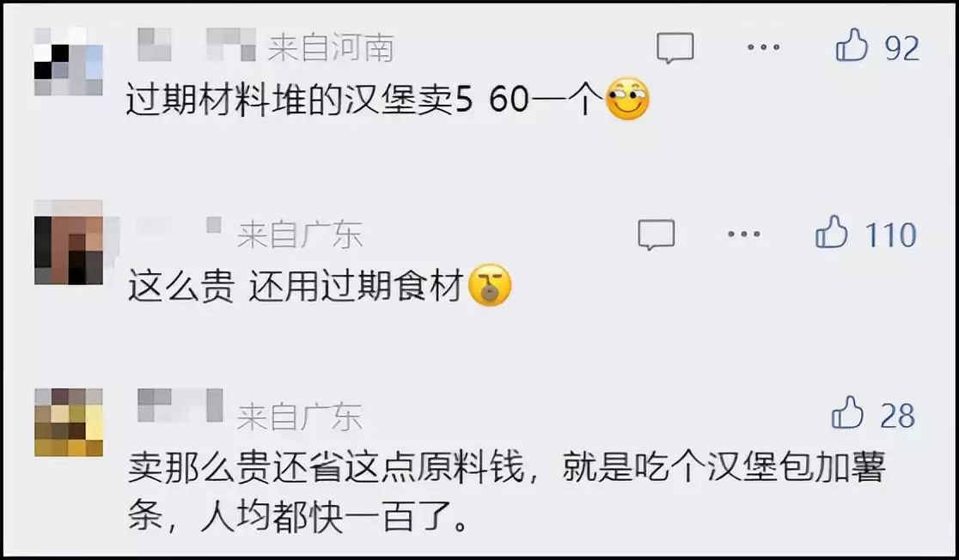View avatar of the 这么贵 commenter

[x=68, y=242]
